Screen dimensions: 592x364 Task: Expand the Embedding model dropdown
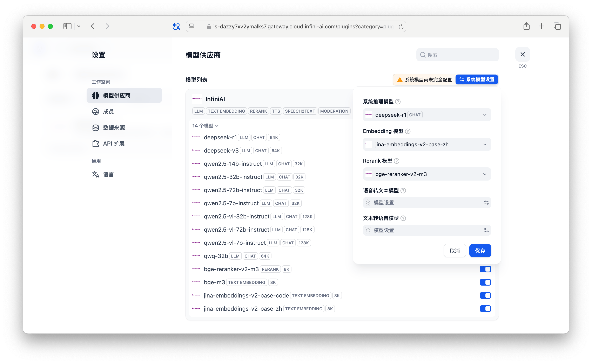pos(427,145)
